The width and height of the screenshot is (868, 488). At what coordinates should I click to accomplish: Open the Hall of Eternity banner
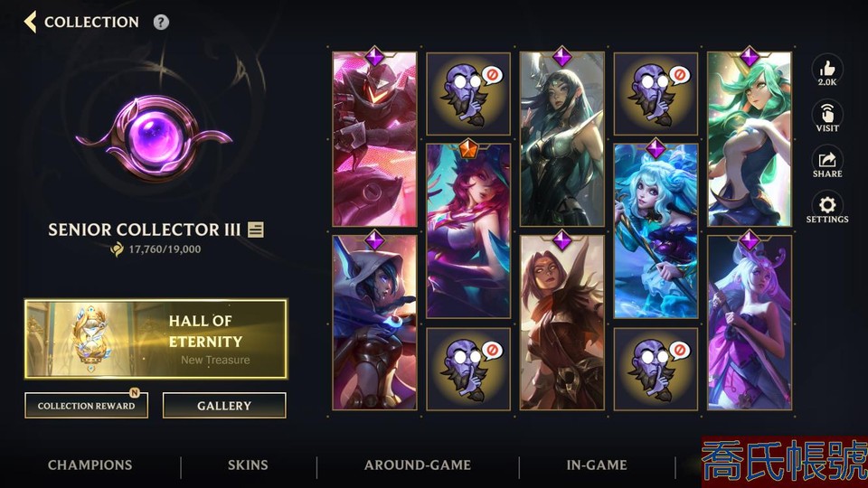(156, 339)
